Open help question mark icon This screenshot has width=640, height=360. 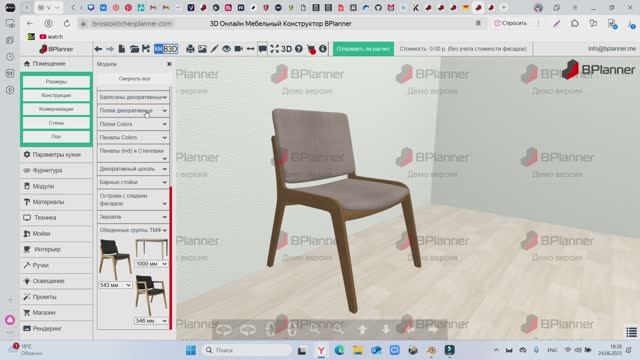[299, 49]
